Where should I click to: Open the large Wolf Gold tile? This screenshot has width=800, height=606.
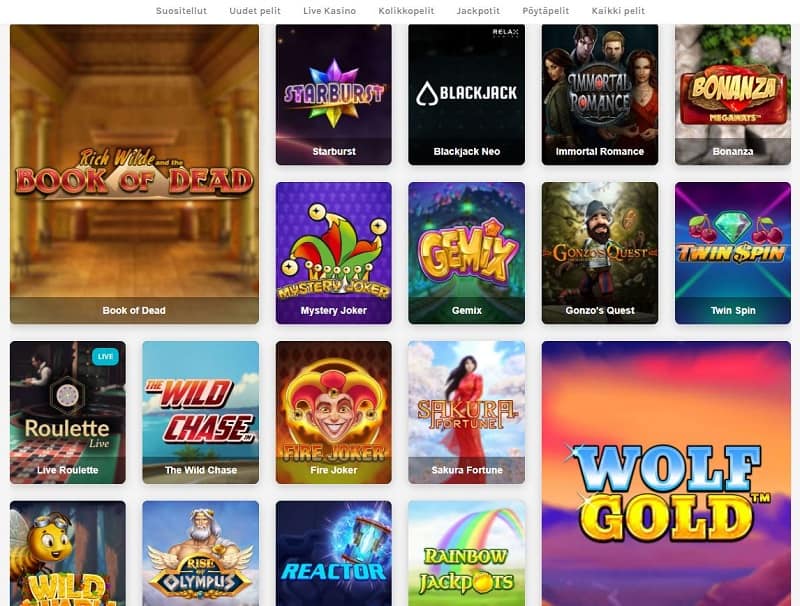coord(666,473)
